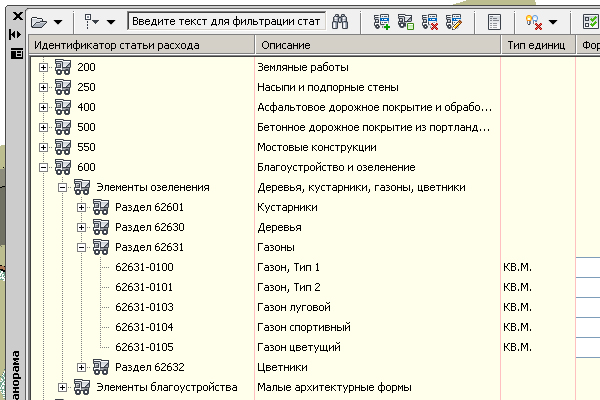Viewport: 600px width, 400px height.
Task: Click truck icon beside Раздел 62630
Action: pos(101,227)
